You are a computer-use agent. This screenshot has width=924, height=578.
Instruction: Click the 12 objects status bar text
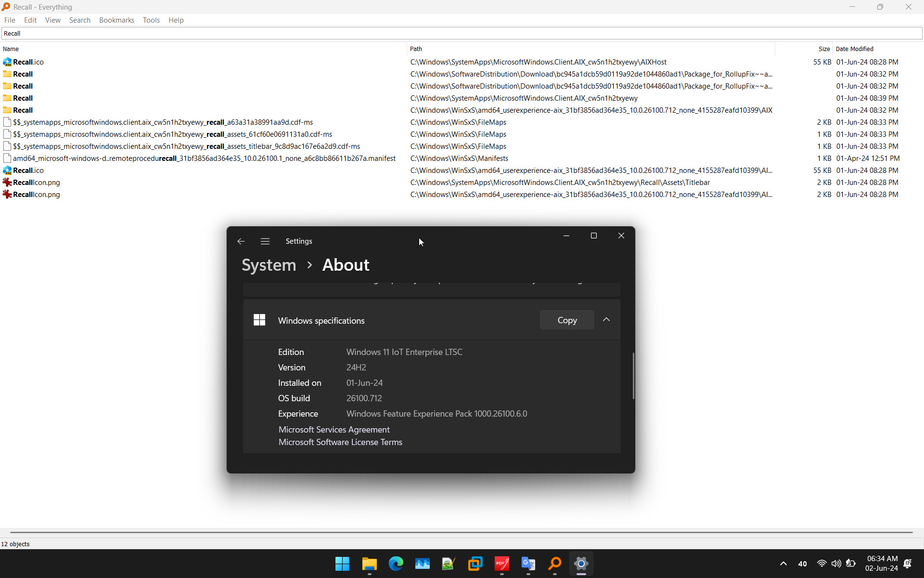[x=15, y=544]
